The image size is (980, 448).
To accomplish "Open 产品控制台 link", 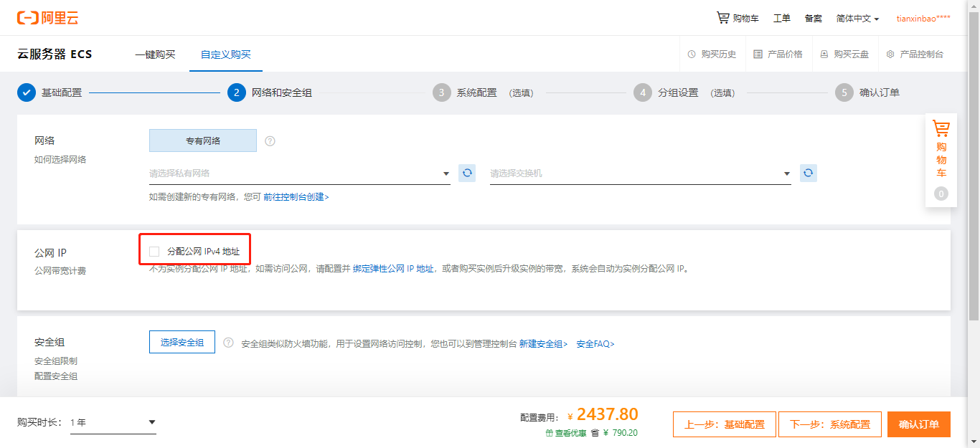I will pos(922,54).
